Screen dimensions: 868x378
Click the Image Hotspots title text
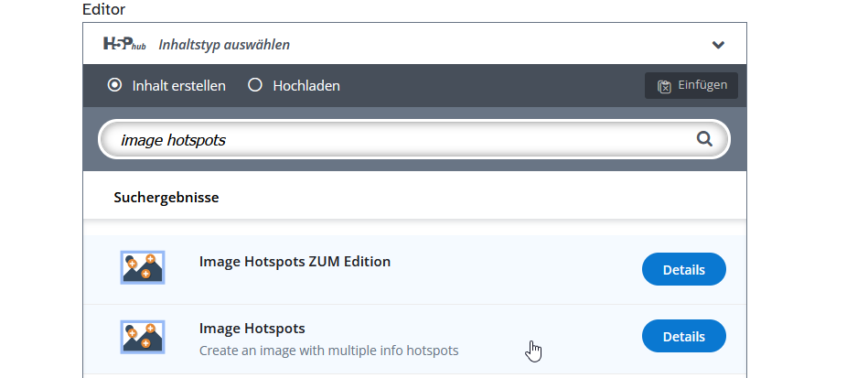(x=252, y=328)
